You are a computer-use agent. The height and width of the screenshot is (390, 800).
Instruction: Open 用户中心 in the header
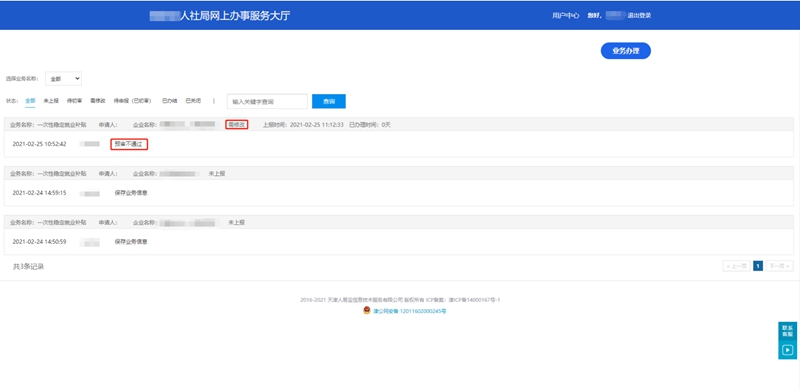(565, 16)
